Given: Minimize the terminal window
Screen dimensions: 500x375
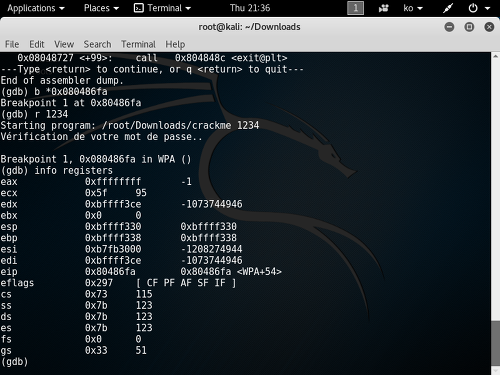Looking at the screenshot, I should 449,27.
